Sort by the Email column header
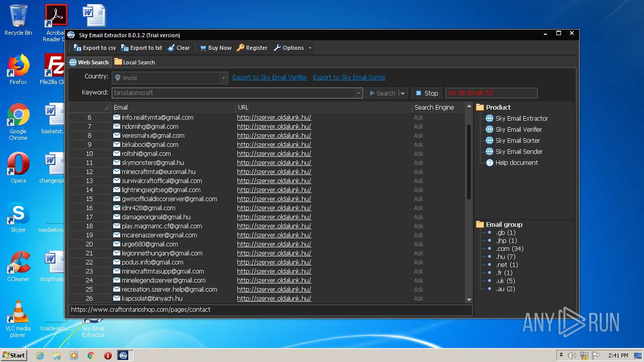 173,107
